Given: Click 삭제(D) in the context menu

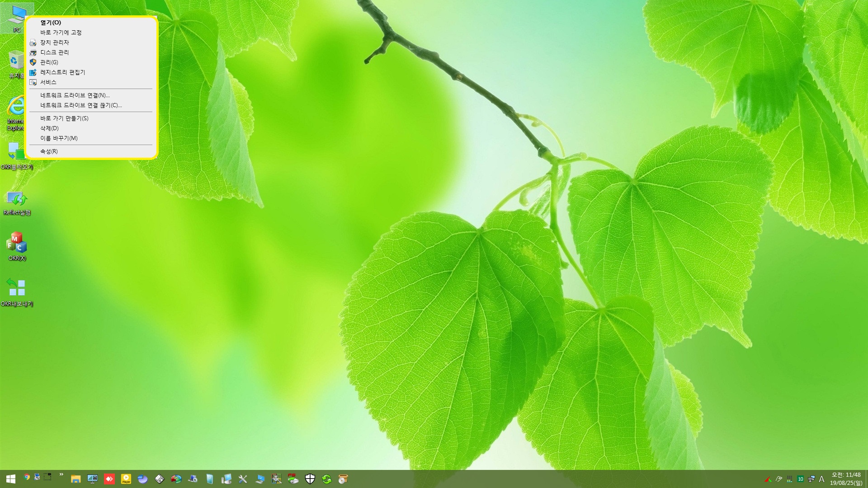Looking at the screenshot, I should (x=91, y=128).
